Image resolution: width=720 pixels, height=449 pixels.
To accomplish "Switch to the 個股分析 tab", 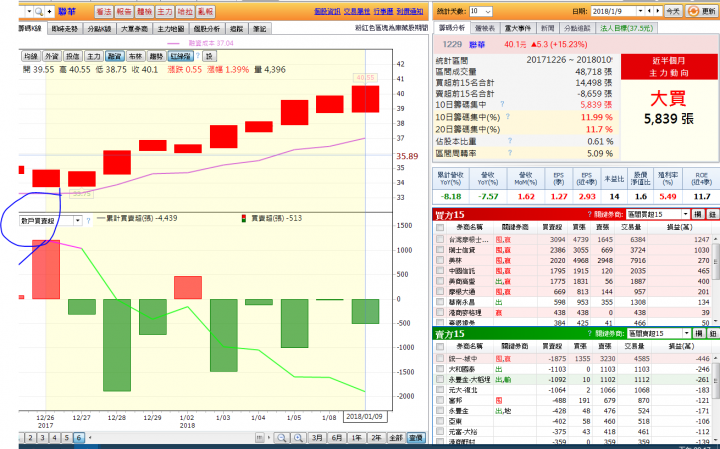I will click(207, 28).
